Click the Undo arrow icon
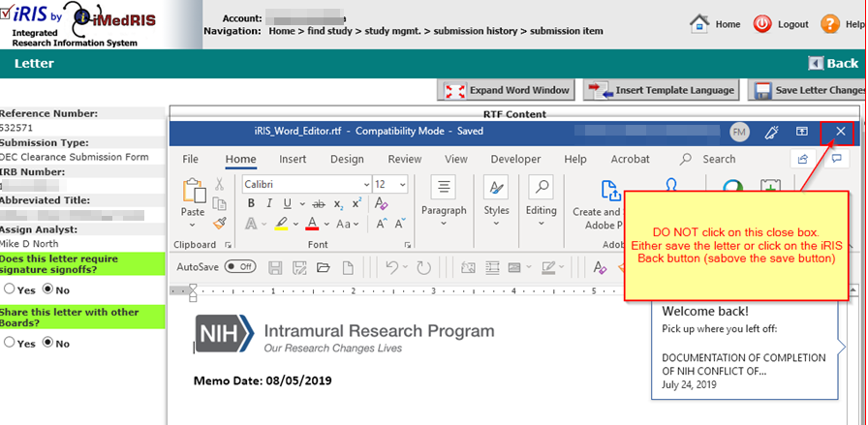 tap(391, 266)
